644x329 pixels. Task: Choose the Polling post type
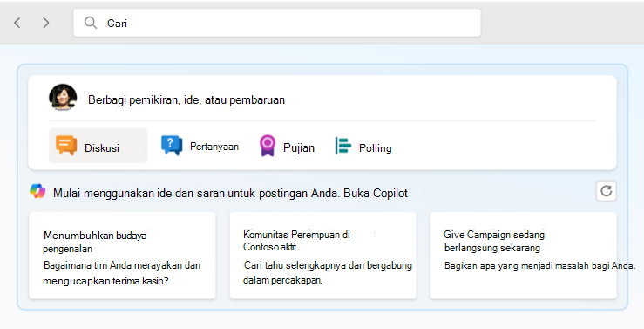[363, 146]
